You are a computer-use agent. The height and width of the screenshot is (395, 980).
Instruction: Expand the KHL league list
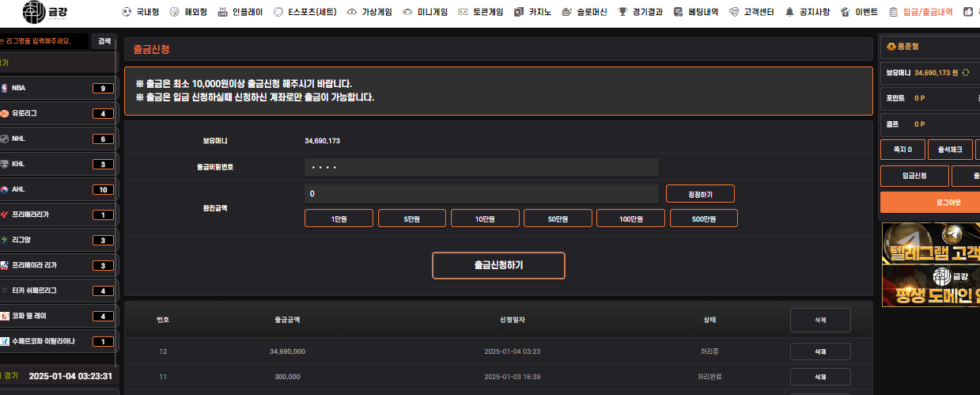[x=59, y=164]
